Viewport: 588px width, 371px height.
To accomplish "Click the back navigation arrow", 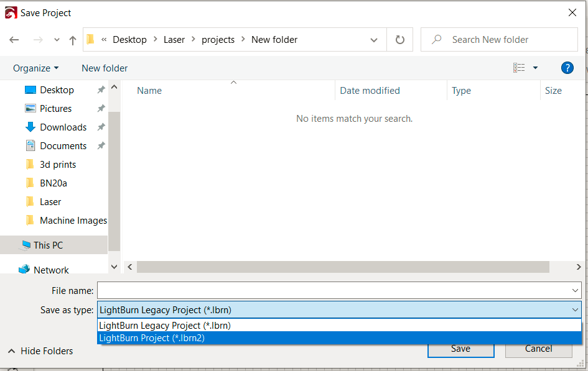I will 14,40.
